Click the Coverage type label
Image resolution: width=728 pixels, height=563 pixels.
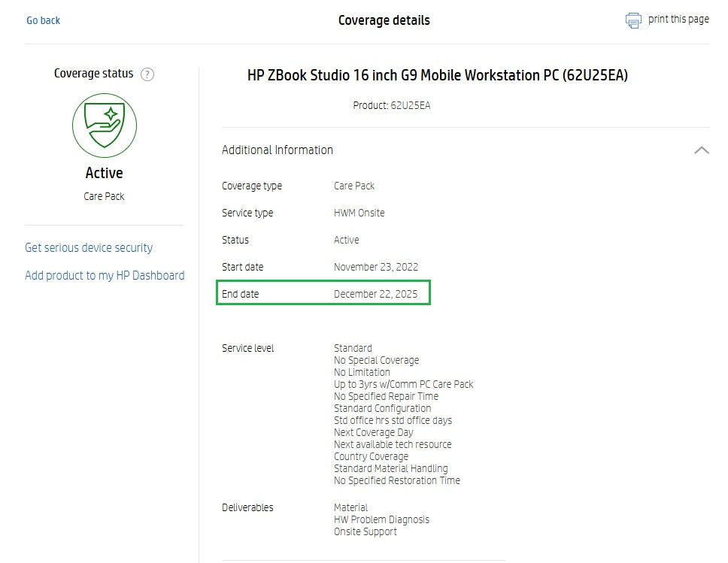pyautogui.click(x=252, y=186)
